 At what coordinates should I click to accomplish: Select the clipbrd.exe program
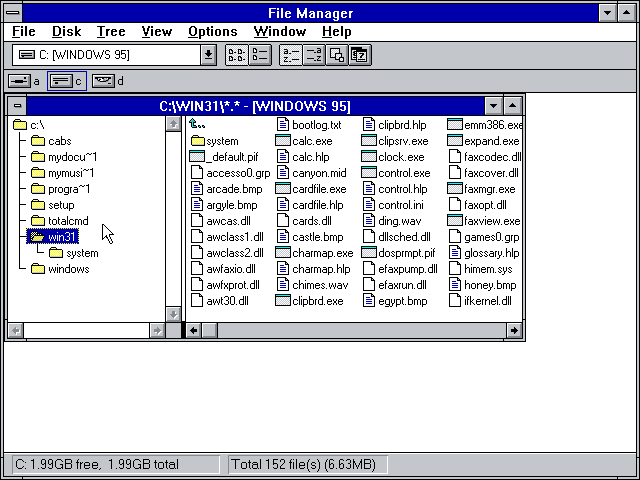(x=310, y=301)
